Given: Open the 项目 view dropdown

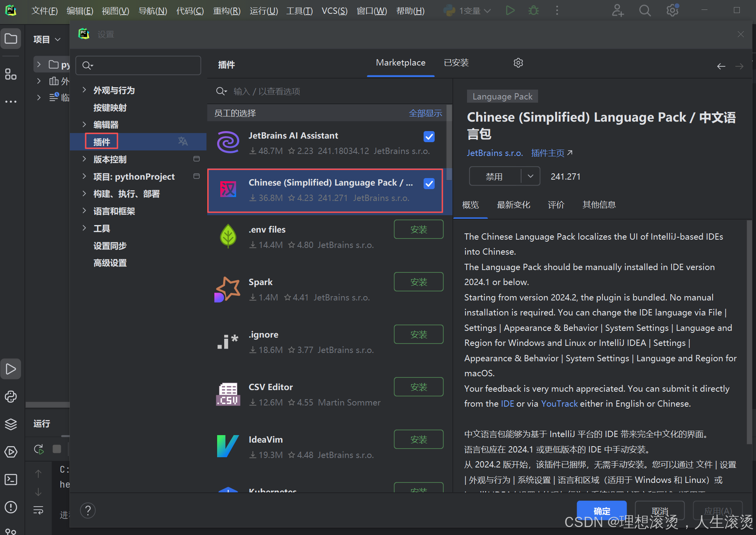Looking at the screenshot, I should tap(47, 39).
